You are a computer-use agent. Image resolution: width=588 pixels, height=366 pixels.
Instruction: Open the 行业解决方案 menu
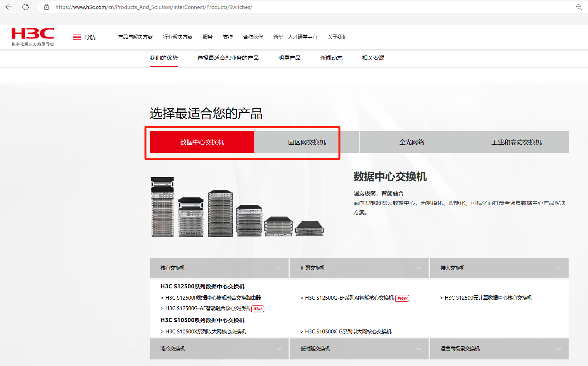[178, 37]
